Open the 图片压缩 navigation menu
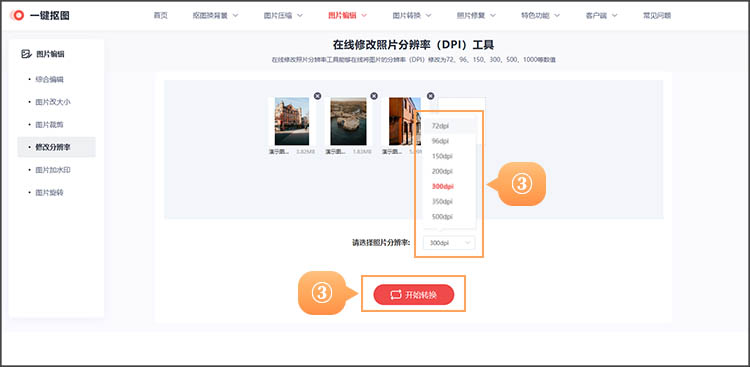The height and width of the screenshot is (367, 750). 283,15
